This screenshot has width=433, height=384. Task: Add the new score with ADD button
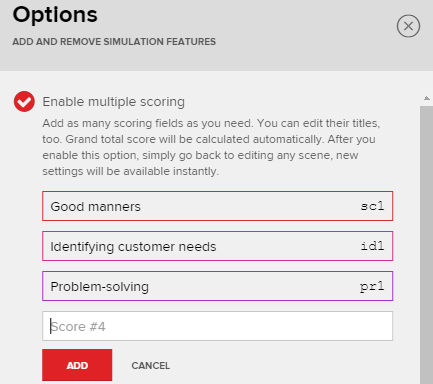click(x=77, y=365)
